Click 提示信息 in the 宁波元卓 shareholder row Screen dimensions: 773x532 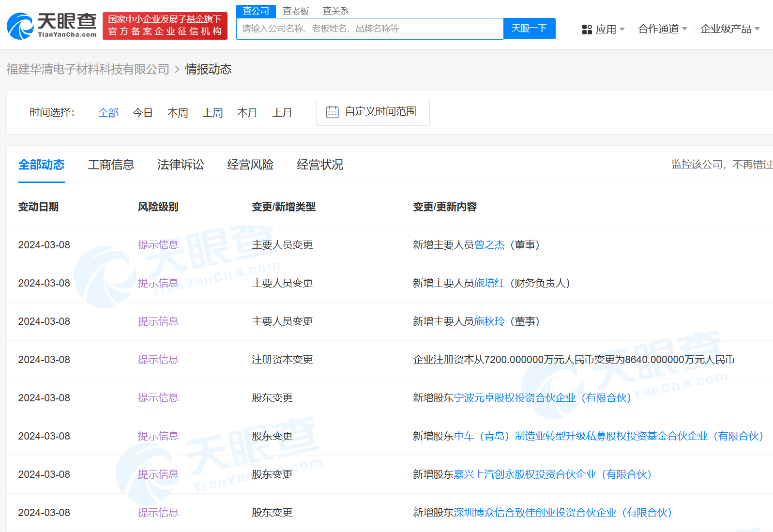point(158,398)
